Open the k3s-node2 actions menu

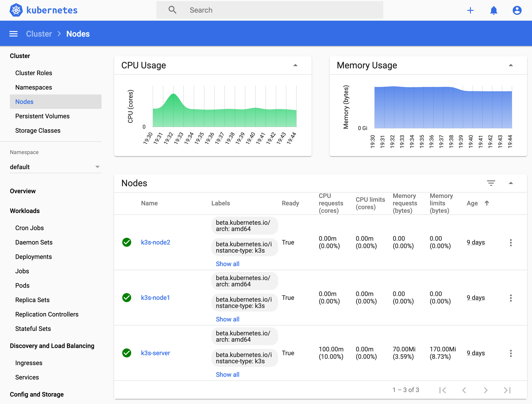pyautogui.click(x=511, y=242)
